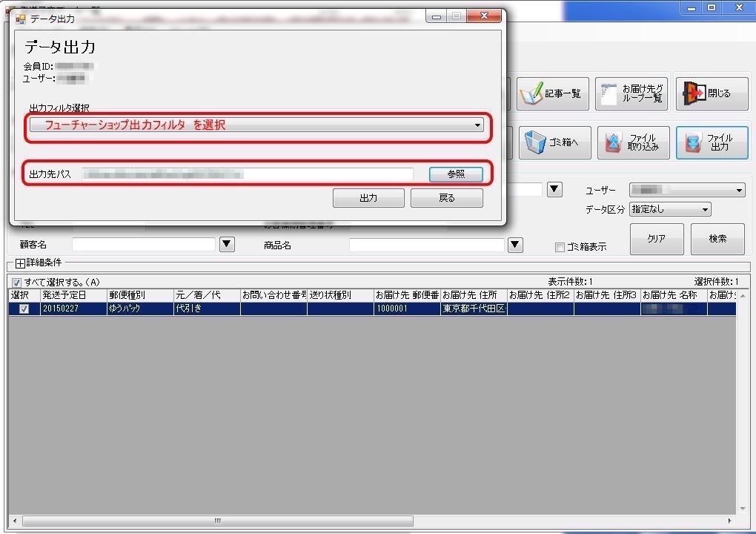Click the ファイル出力 export button
The height and width of the screenshot is (534, 756).
tap(712, 142)
